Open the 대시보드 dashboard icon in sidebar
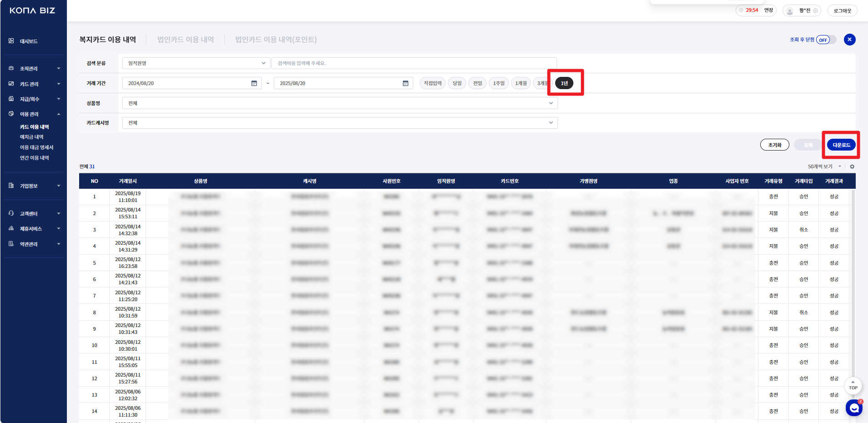868x423 pixels. tap(11, 41)
